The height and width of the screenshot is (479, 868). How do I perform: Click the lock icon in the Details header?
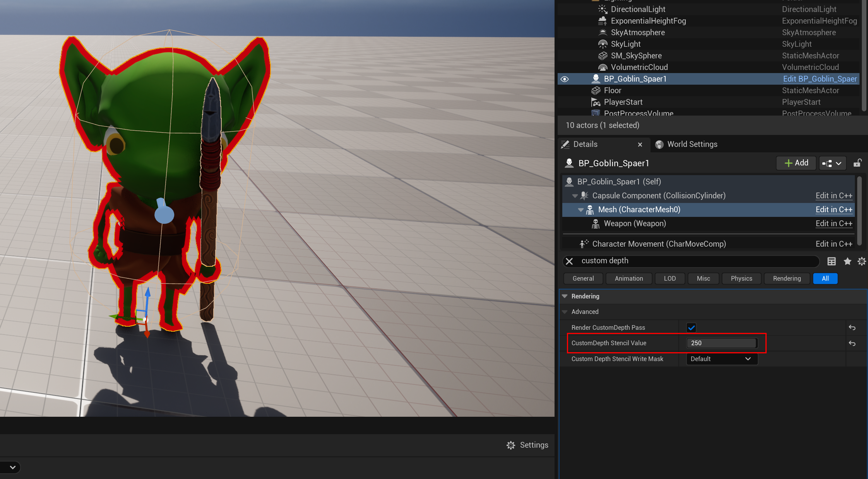pos(857,163)
